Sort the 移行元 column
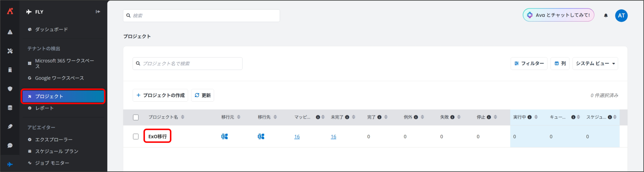644x172 pixels. (x=239, y=117)
